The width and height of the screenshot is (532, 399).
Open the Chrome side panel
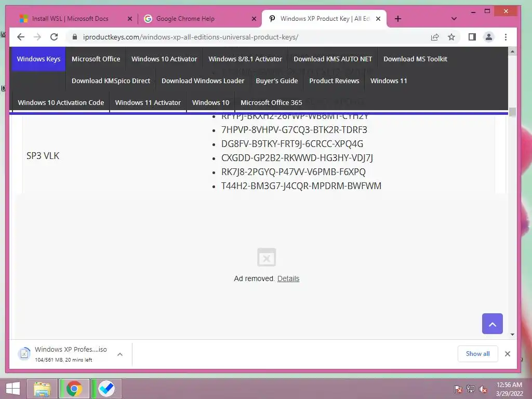coord(472,37)
